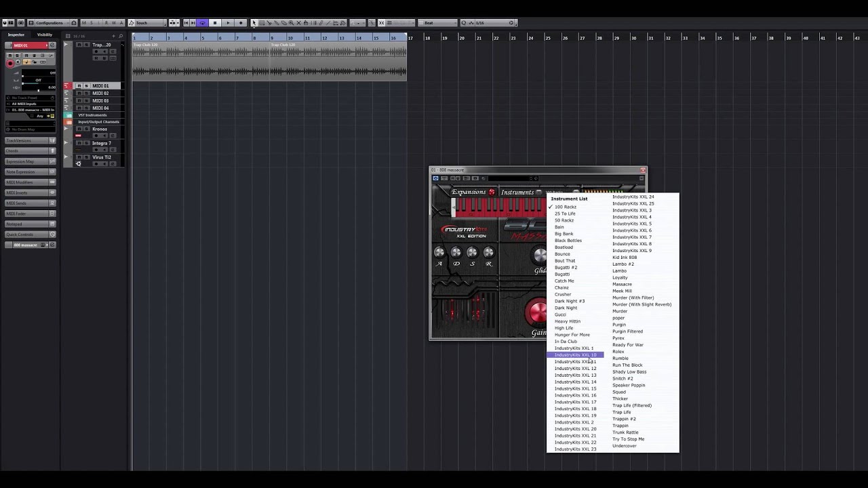The image size is (868, 488).
Task: Expand the Chords inspector section
Action: [31, 150]
